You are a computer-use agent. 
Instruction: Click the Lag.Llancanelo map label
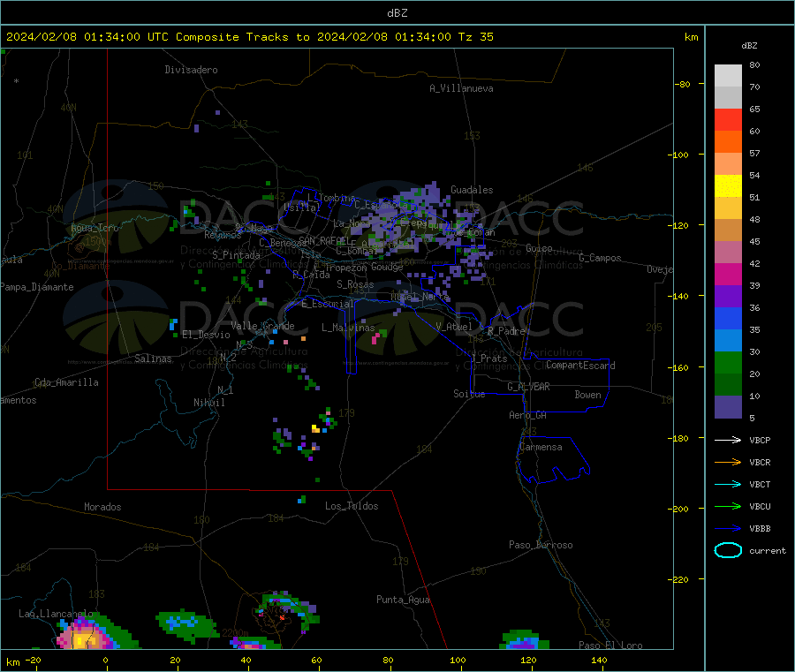click(x=57, y=614)
